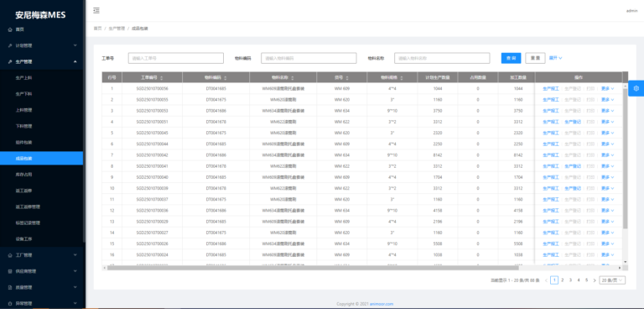The height and width of the screenshot is (309, 644).
Task: Open the 20条/页 page size dropdown
Action: coord(612,280)
